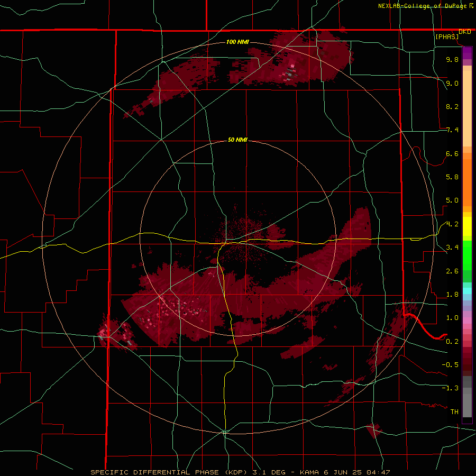Choose the 1.0 scale value

(x=452, y=318)
